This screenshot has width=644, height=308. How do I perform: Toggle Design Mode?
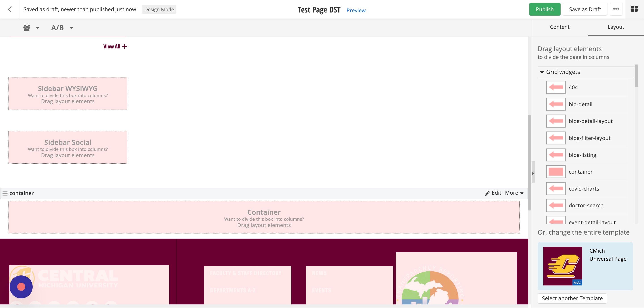159,9
